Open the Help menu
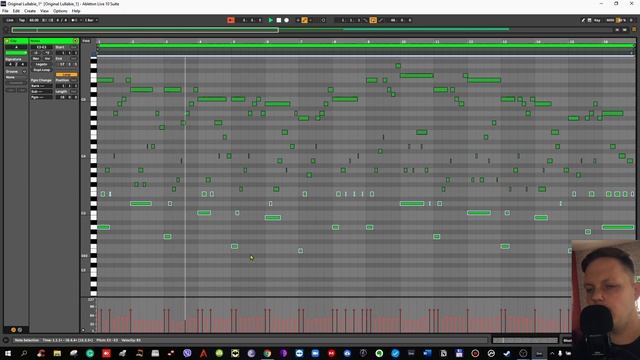 point(76,11)
